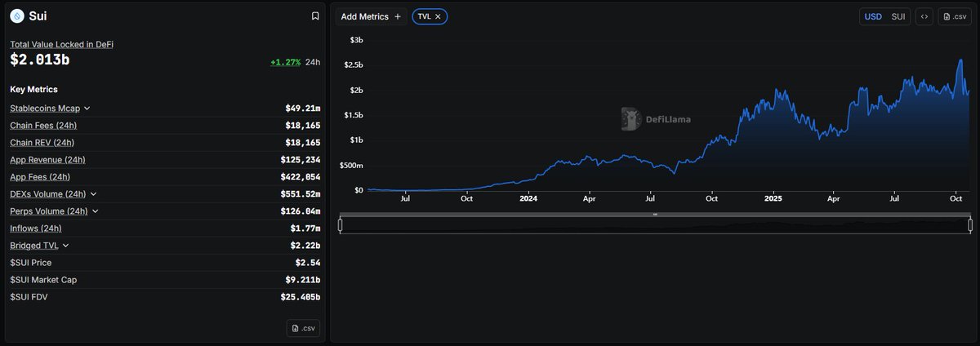Switch chart denomination to USD
Viewport: 980px width, 346px height.
[x=873, y=16]
